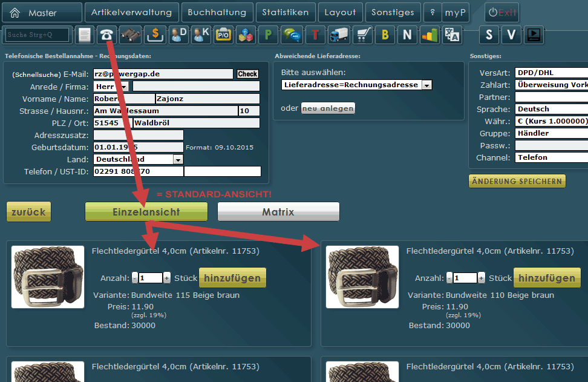Add Bundweite 110 belt with hinzufügen
The image size is (588, 382).
[547, 278]
